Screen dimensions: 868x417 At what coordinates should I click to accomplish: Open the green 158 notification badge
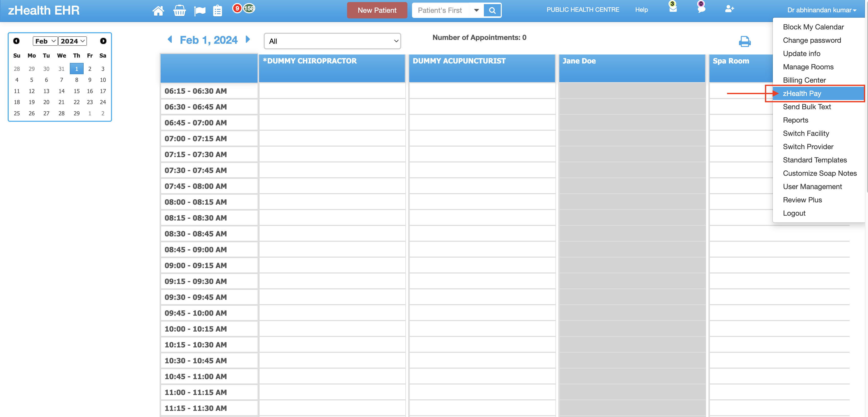coord(249,8)
